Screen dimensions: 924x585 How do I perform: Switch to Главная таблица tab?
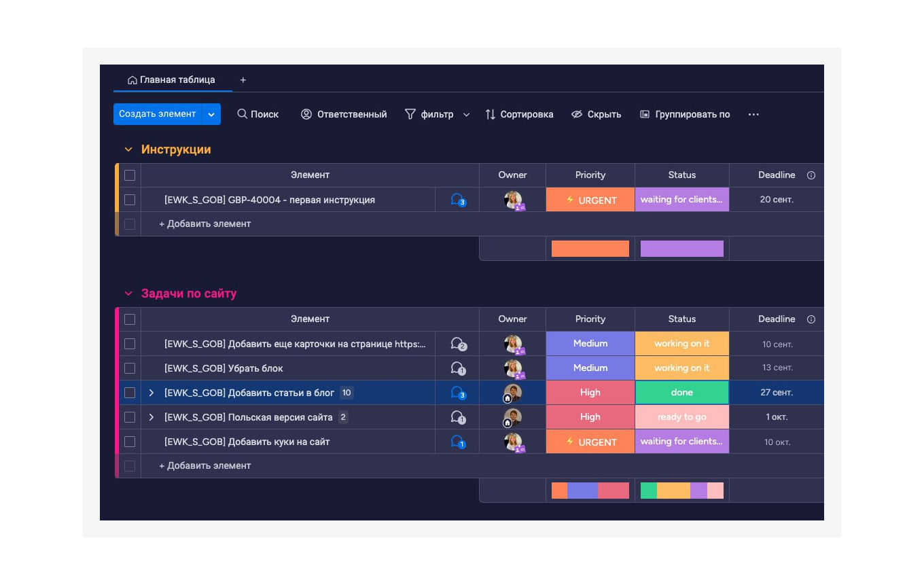tap(172, 79)
